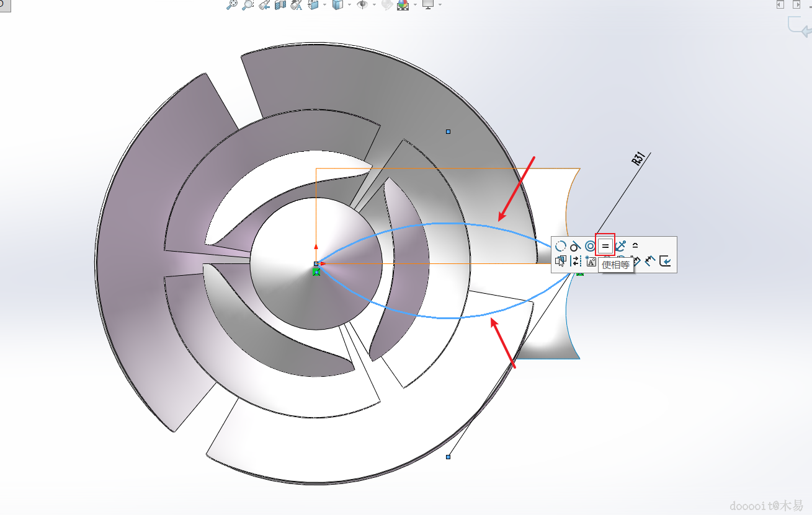Image resolution: width=812 pixels, height=515 pixels.
Task: Click the right-arrow panel button at top right
Action: click(797, 4)
